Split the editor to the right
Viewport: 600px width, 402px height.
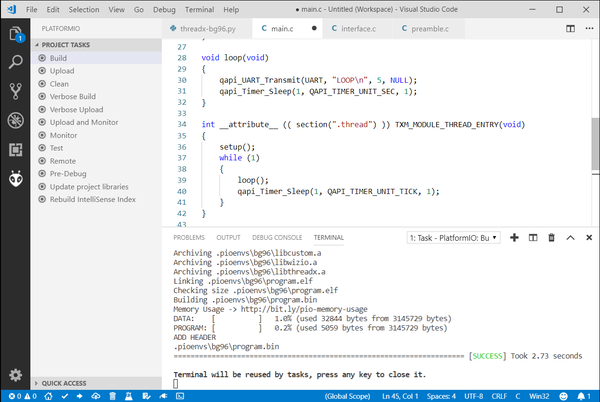570,29
